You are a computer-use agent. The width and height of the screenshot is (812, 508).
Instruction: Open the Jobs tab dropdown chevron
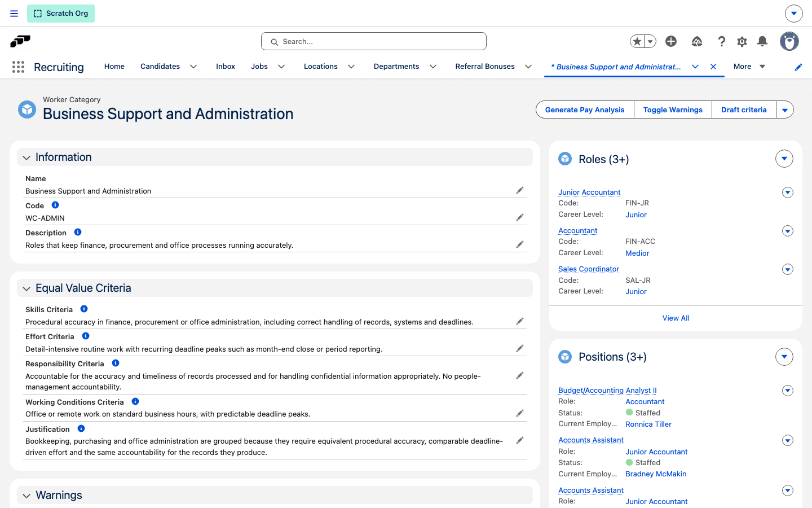(281, 67)
